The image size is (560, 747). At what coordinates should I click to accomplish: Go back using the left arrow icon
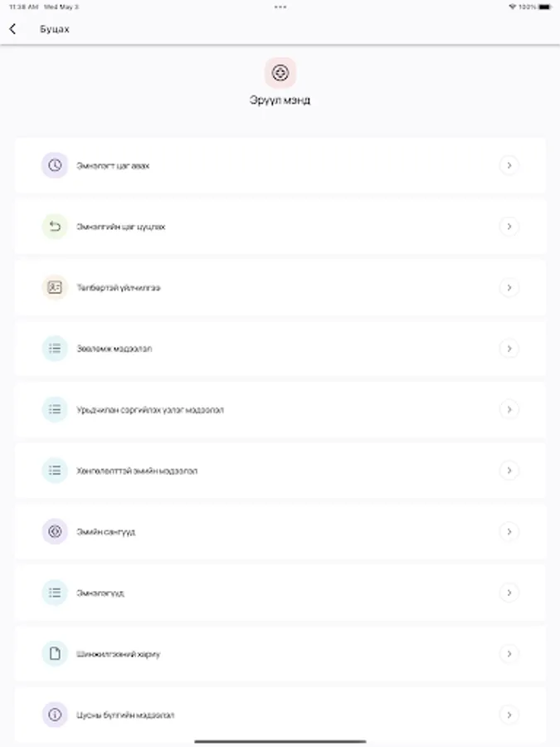point(12,29)
